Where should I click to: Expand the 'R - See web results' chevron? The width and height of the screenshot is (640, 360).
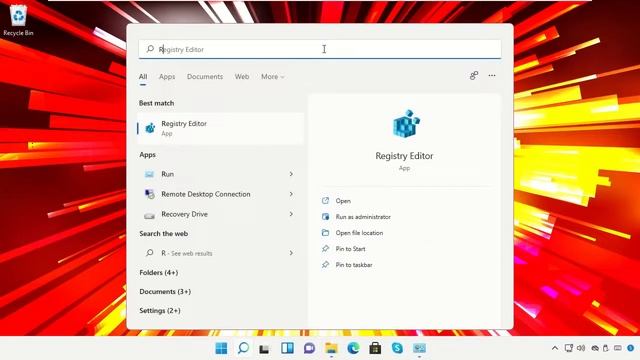291,253
